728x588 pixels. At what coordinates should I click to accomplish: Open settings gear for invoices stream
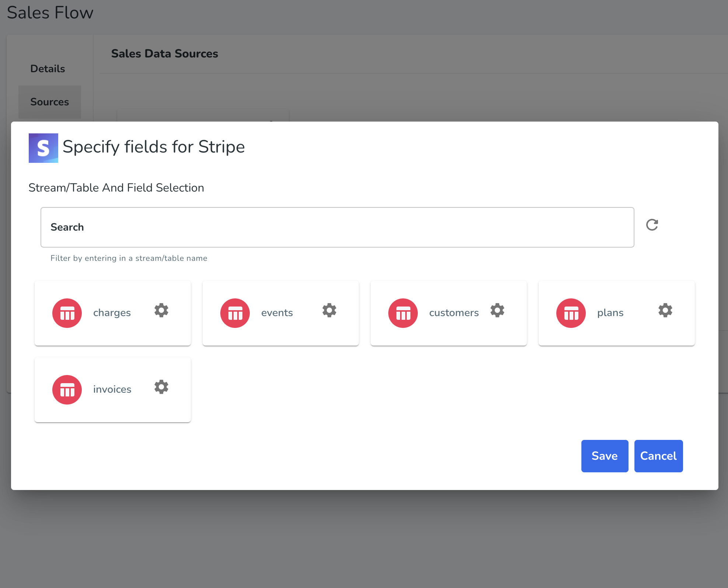(x=161, y=387)
